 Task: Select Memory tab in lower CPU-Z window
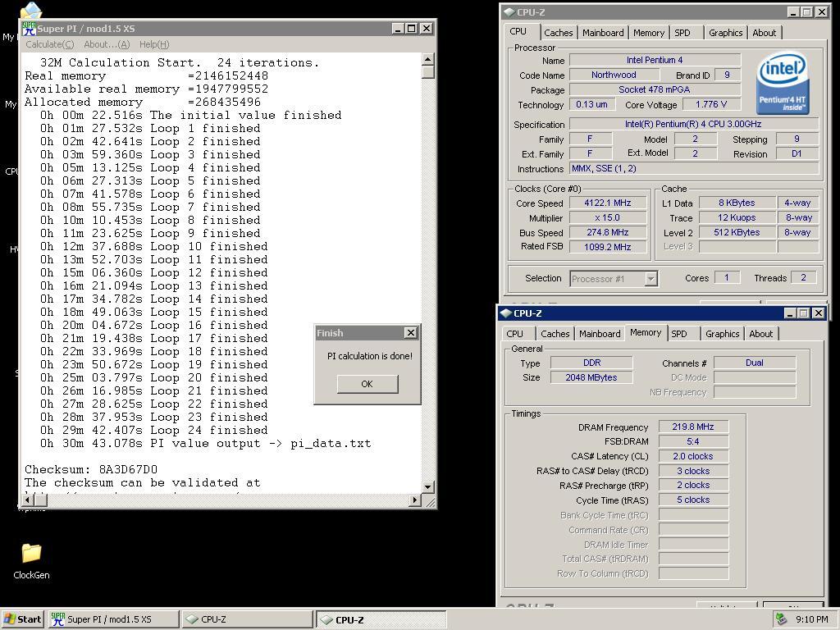[x=646, y=333]
